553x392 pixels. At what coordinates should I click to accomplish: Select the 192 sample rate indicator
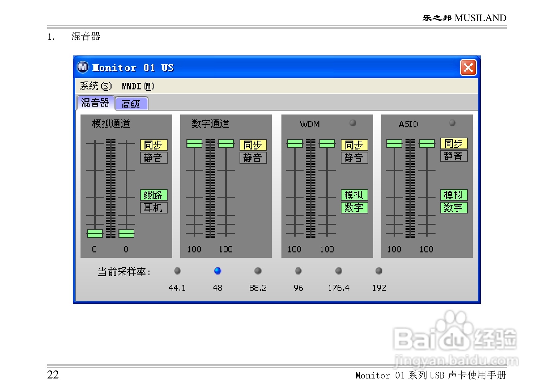[379, 271]
